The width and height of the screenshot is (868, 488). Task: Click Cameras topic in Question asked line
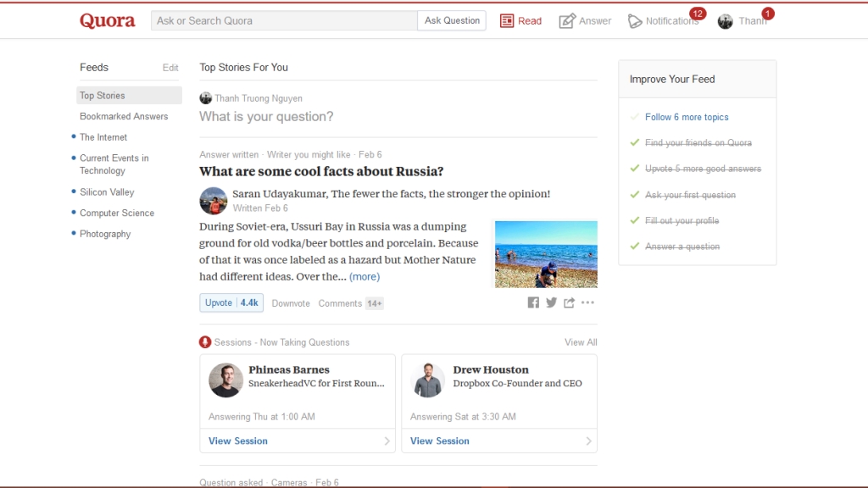[289, 482]
